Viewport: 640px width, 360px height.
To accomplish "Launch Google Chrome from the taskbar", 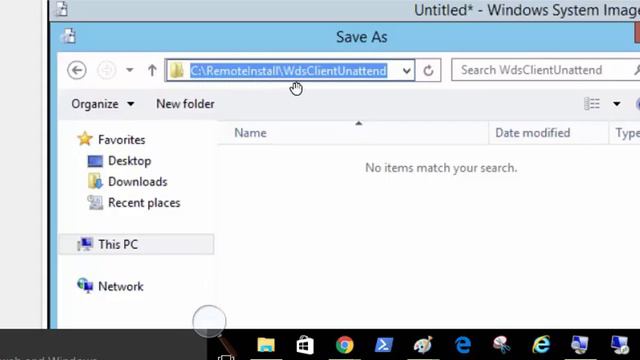I will (344, 345).
